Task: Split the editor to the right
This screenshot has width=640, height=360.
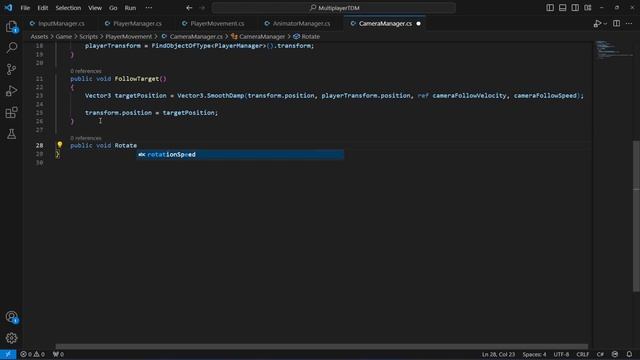Action: [616, 24]
